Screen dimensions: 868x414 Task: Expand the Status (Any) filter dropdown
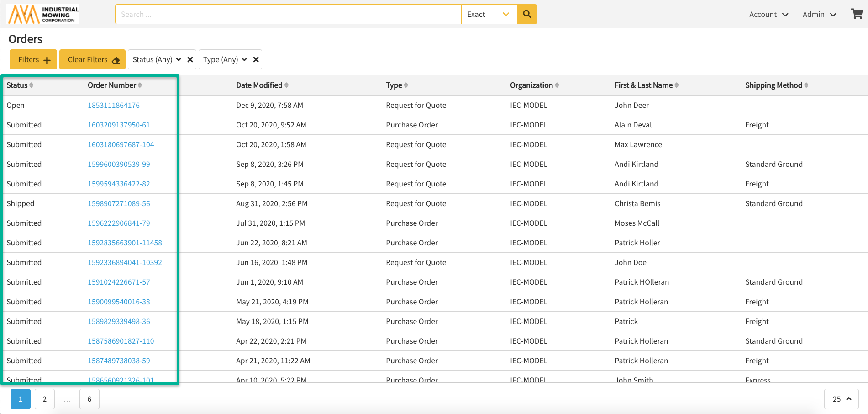(156, 59)
